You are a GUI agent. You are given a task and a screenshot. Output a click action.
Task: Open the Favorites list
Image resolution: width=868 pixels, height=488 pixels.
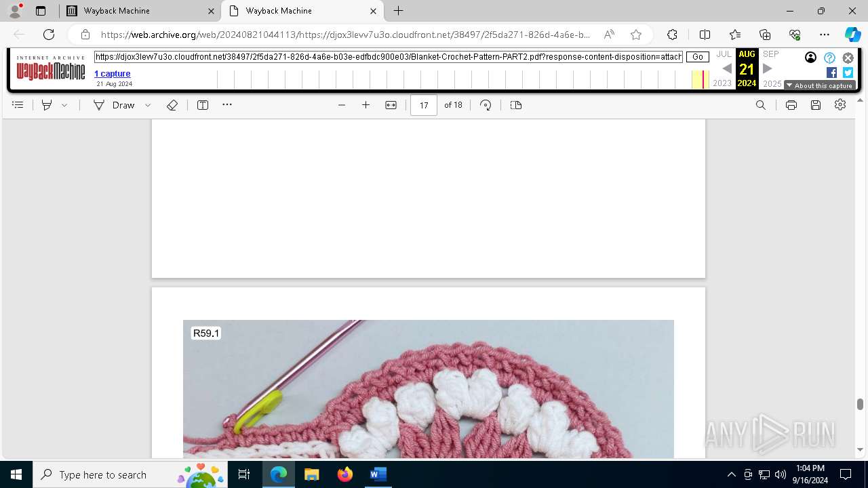735,35
